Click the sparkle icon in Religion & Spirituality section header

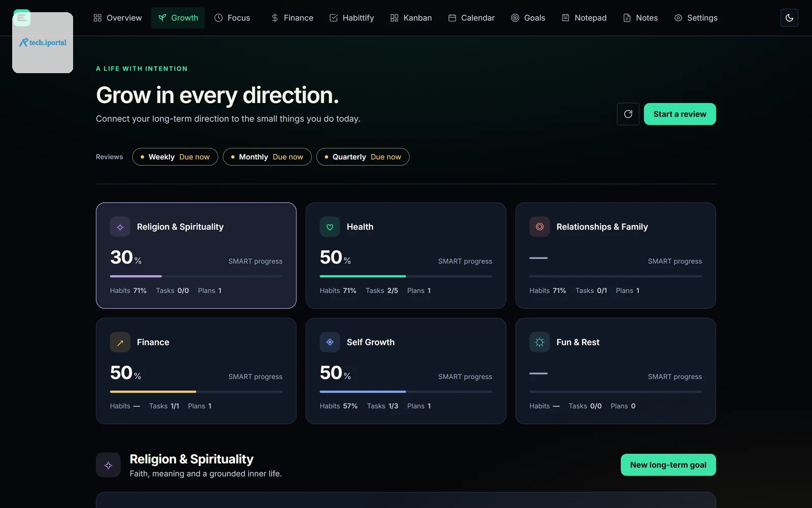point(108,465)
